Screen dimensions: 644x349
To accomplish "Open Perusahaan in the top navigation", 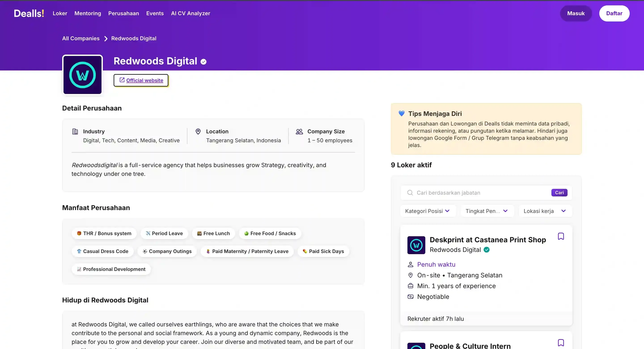I will pos(123,13).
